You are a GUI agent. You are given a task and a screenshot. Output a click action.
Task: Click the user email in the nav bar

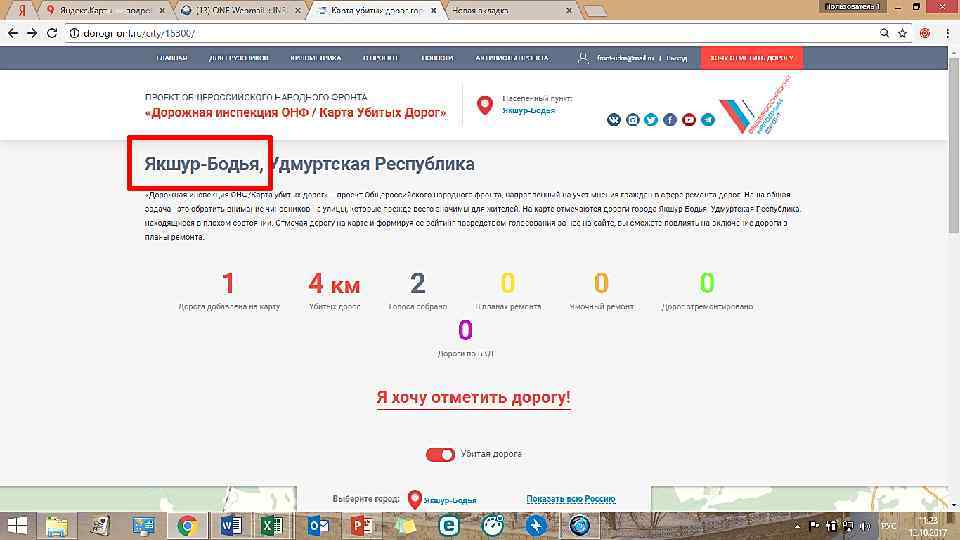pyautogui.click(x=625, y=58)
